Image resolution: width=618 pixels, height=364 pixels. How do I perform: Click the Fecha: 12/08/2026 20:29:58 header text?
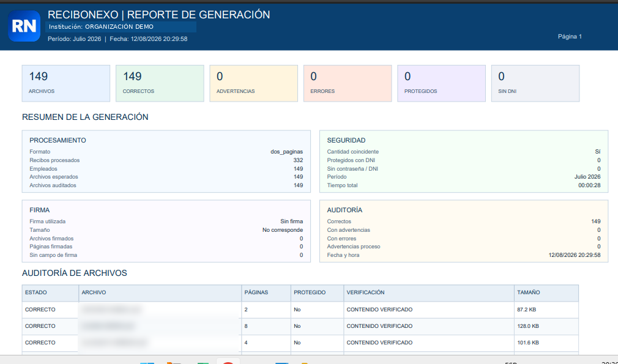tap(149, 39)
